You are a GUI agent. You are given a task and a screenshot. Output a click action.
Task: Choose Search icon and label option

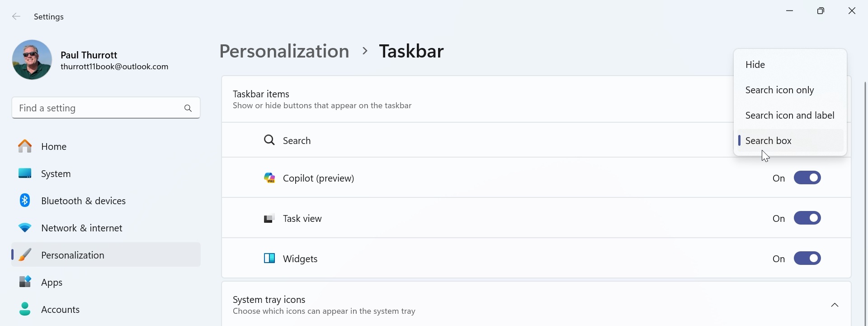click(x=789, y=115)
